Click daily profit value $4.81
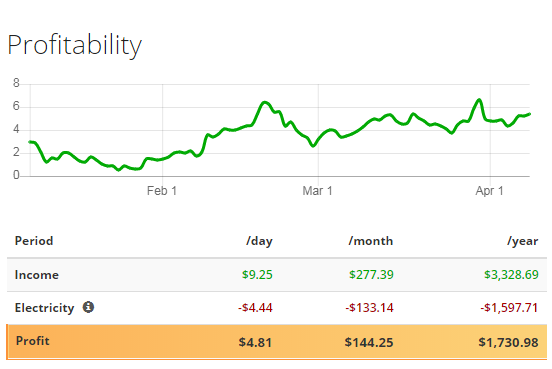This screenshot has width=552, height=369. [255, 342]
